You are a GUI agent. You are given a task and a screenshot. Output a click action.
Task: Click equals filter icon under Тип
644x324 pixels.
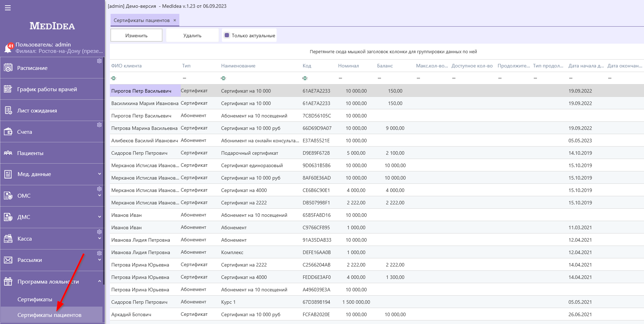pyautogui.click(x=184, y=78)
